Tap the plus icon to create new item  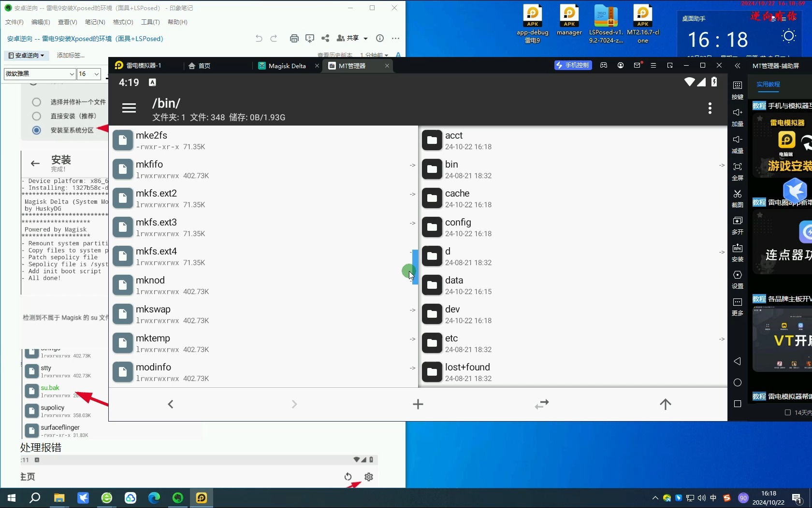click(x=418, y=404)
